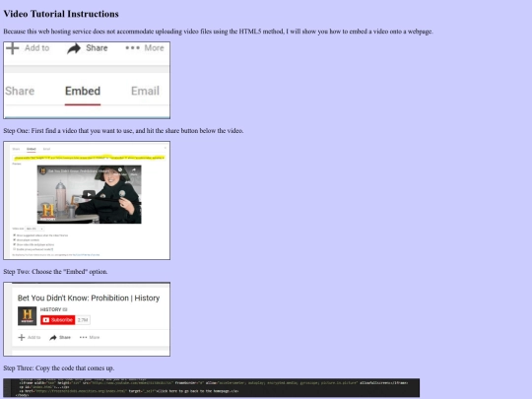
Task: Click the dark code editor screenshot at bottom
Action: click(x=212, y=388)
